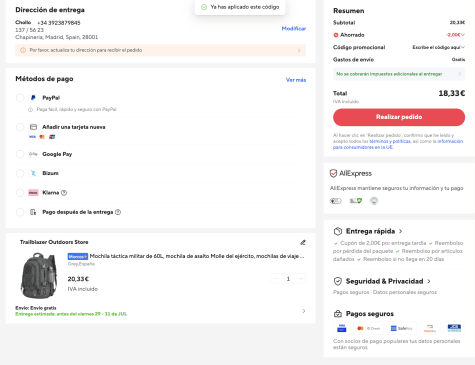Click the Modificar address link

tap(294, 29)
